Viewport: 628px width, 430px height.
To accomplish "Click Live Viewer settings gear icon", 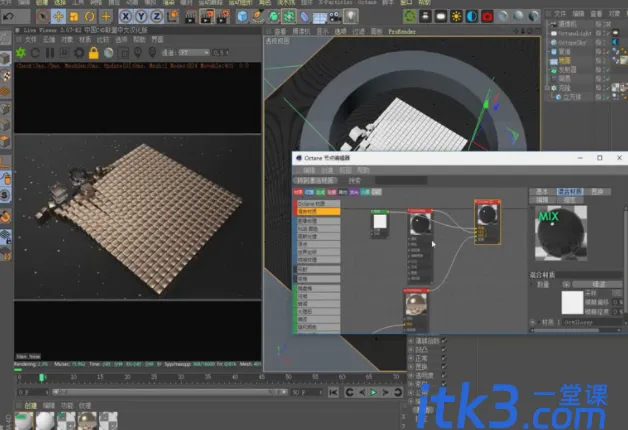I will 79,52.
